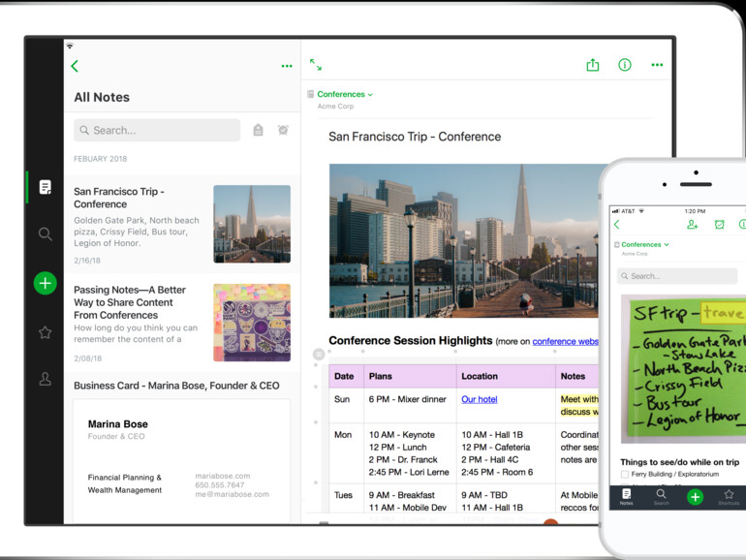The image size is (746, 560).
Task: Tap the add-person share icon on the phone
Action: coord(693,224)
